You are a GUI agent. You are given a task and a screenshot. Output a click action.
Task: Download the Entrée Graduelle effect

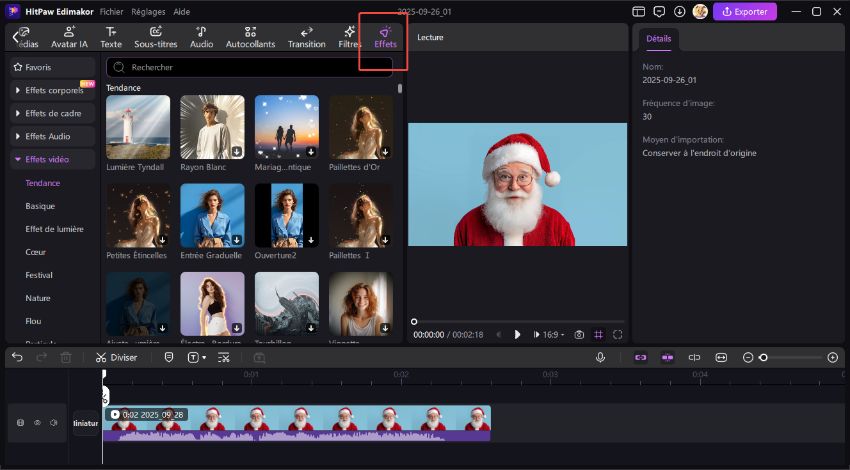coord(237,240)
